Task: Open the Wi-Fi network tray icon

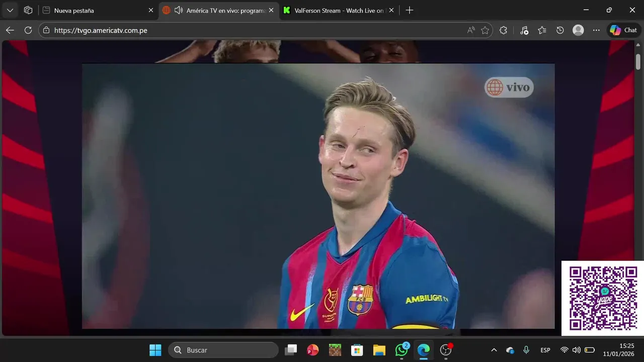Action: 565,350
